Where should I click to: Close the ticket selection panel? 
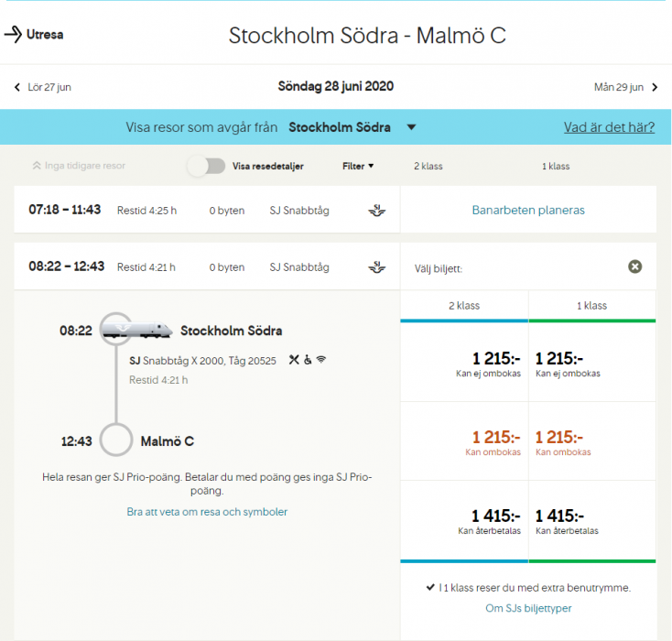click(x=634, y=266)
